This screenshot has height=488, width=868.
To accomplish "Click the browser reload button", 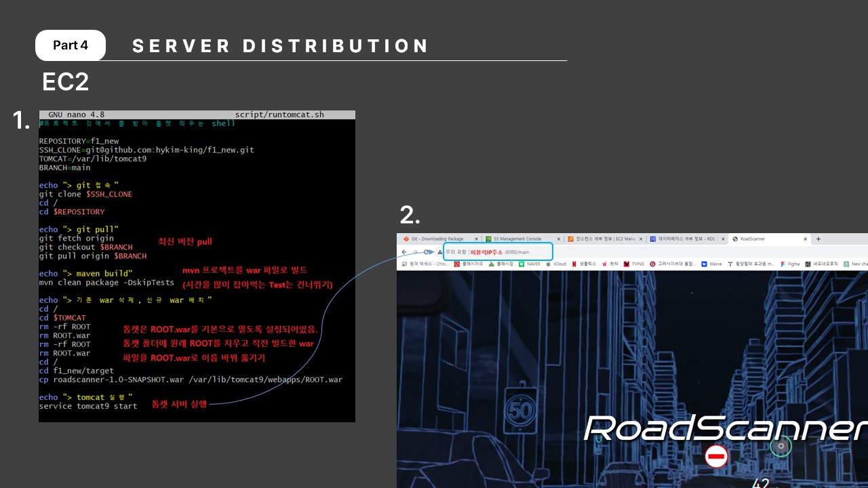I will tap(427, 251).
